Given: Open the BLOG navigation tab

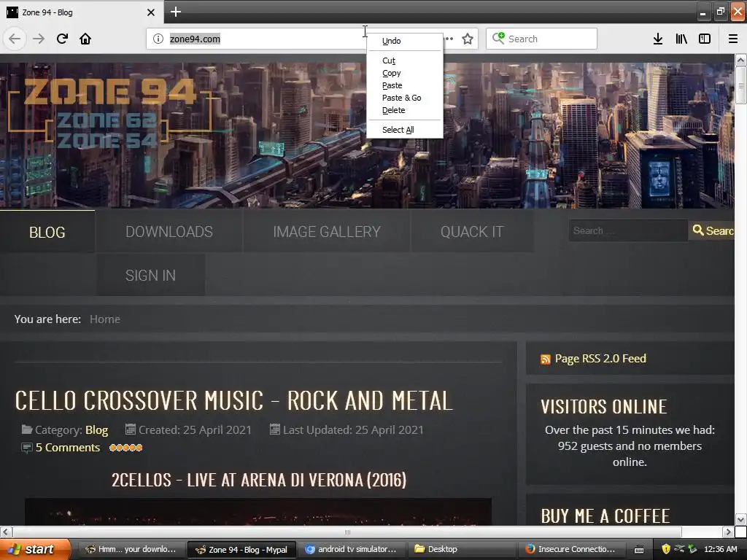Looking at the screenshot, I should 47,232.
